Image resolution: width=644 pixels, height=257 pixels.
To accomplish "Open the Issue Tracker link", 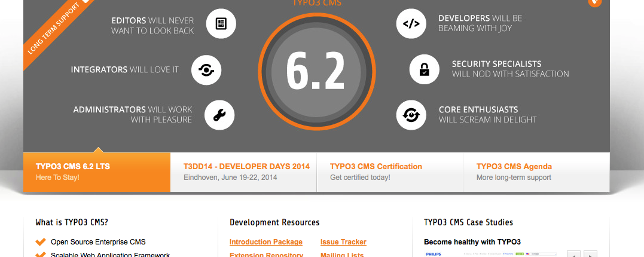I will point(343,242).
